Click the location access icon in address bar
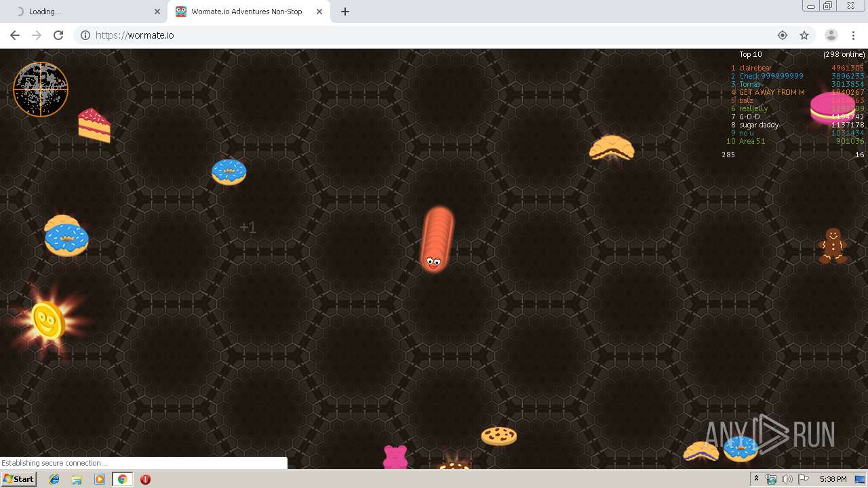Screen dimensions: 868x488 (783, 35)
